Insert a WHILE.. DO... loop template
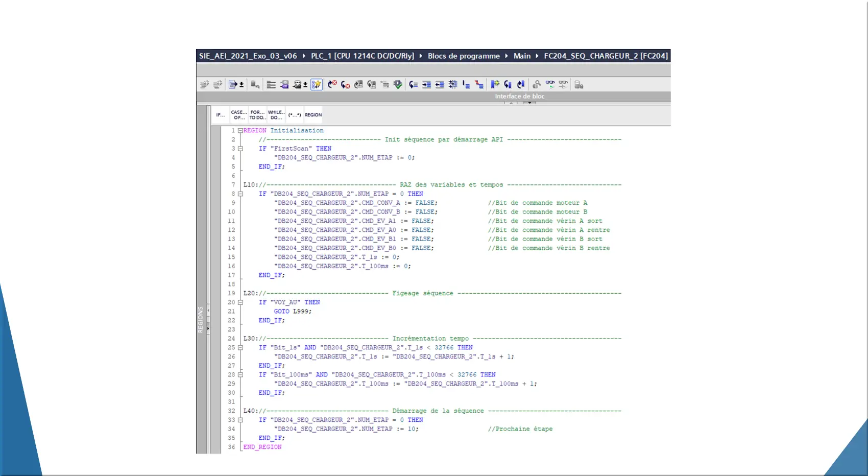 coord(276,115)
